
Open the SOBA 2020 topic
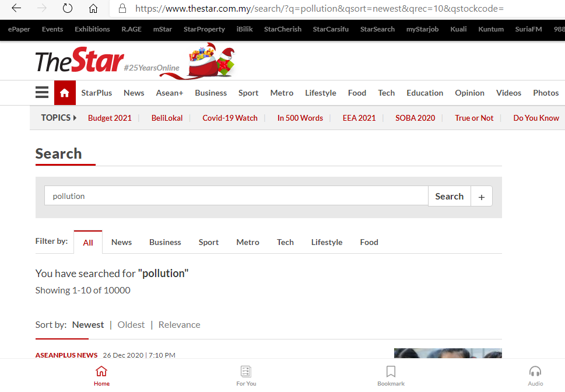coord(415,118)
